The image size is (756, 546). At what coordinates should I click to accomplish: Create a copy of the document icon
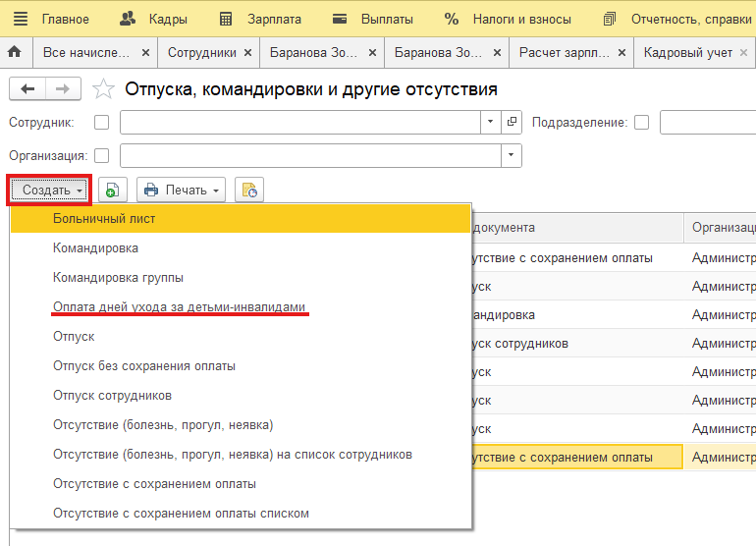point(112,191)
